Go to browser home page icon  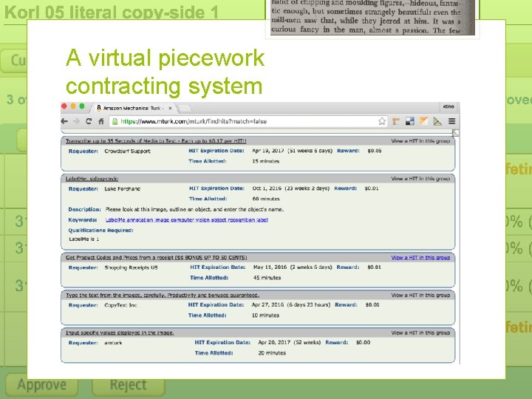(x=100, y=121)
